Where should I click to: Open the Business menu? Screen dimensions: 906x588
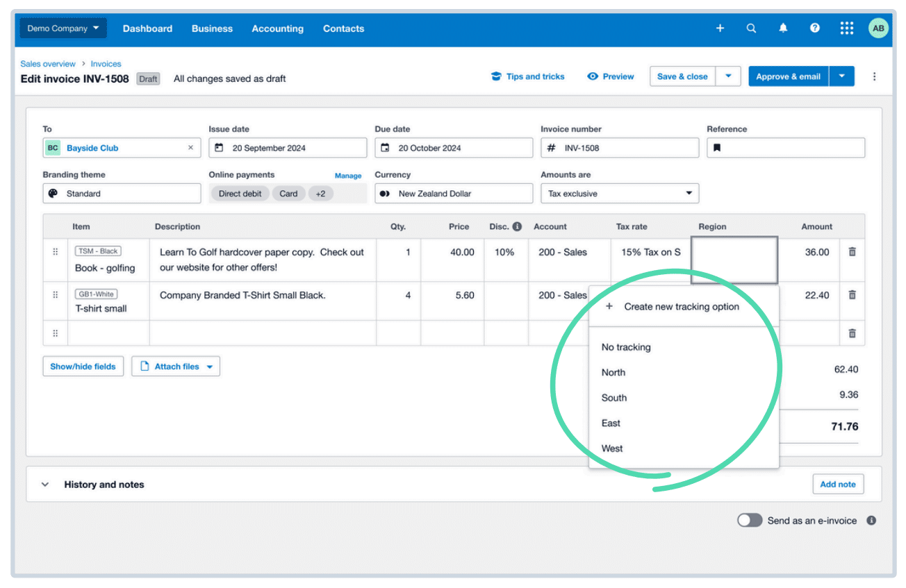[212, 28]
